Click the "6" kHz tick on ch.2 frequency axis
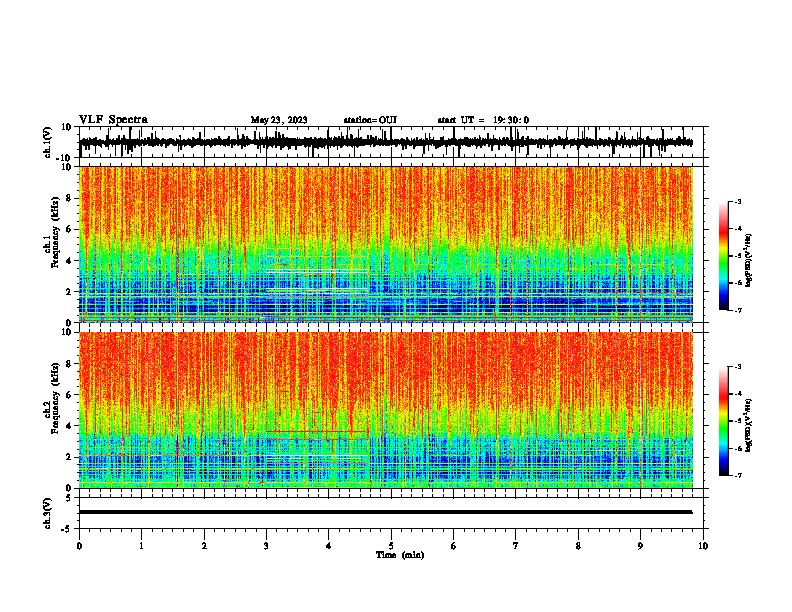Screen dimensions: 792x612 coord(70,395)
